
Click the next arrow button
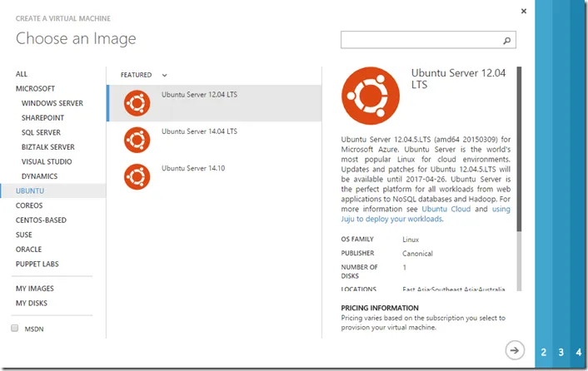point(515,350)
